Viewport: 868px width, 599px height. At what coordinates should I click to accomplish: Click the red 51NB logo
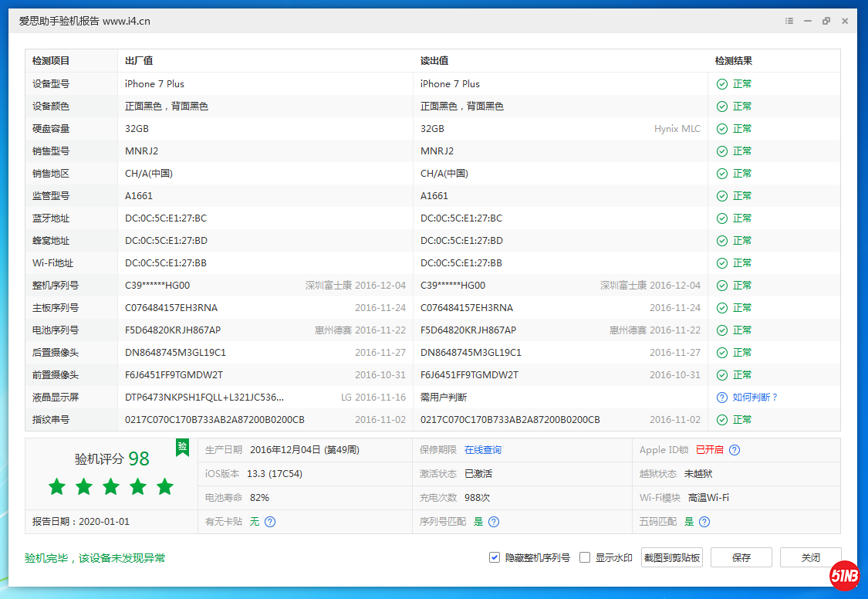point(845,575)
